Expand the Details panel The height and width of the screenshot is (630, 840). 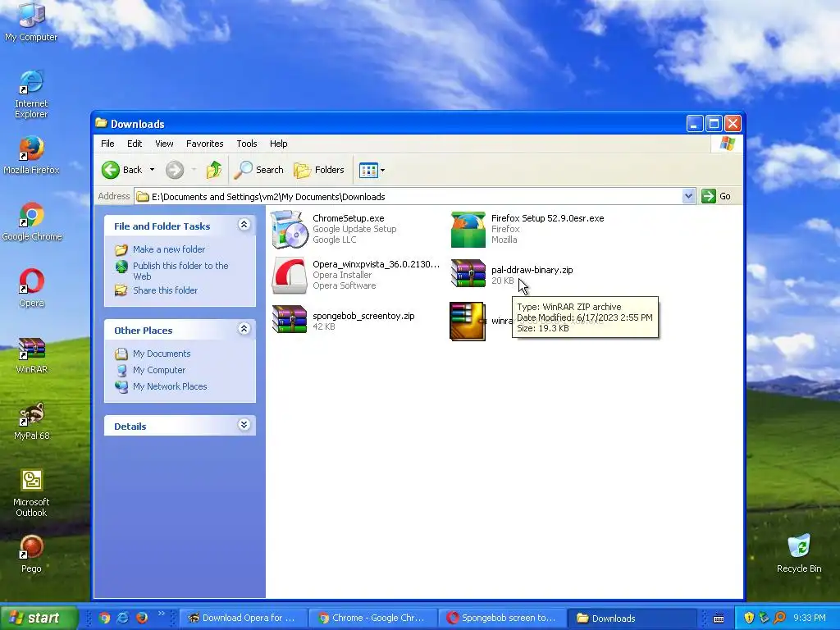tap(244, 425)
